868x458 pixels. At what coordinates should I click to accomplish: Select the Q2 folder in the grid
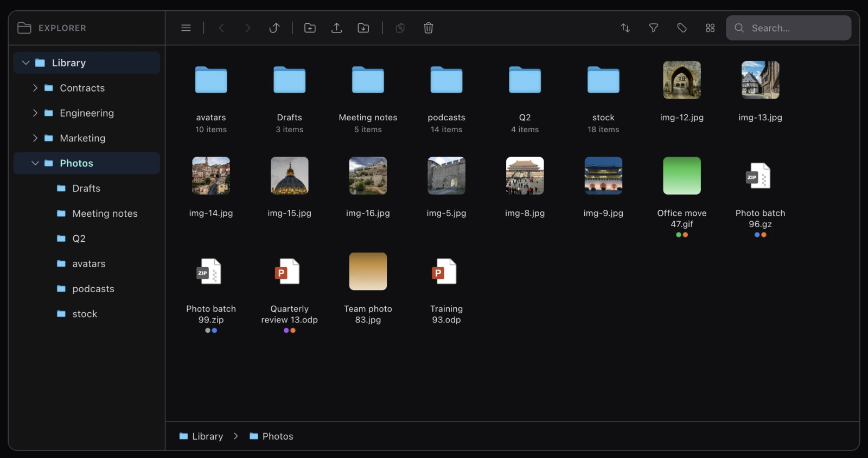(525, 80)
